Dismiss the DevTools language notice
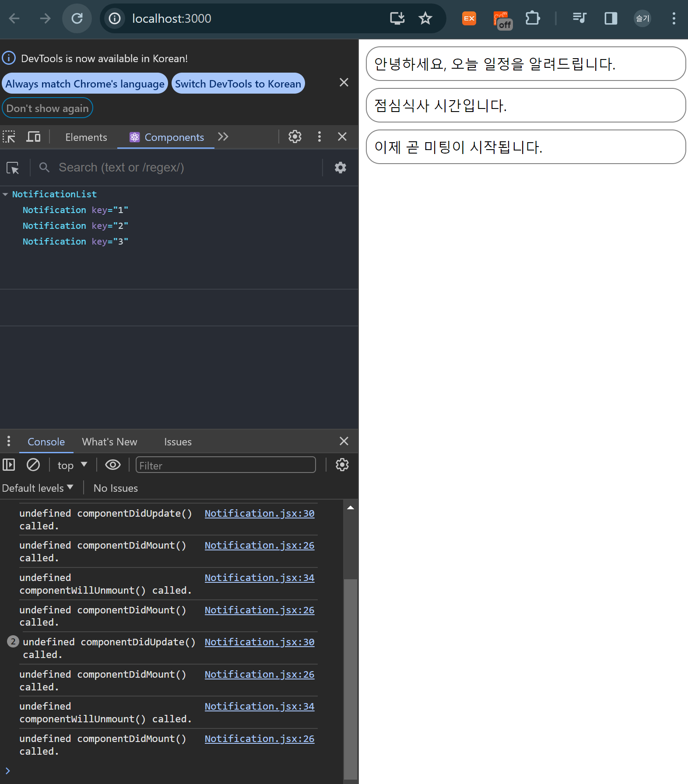 point(344,82)
